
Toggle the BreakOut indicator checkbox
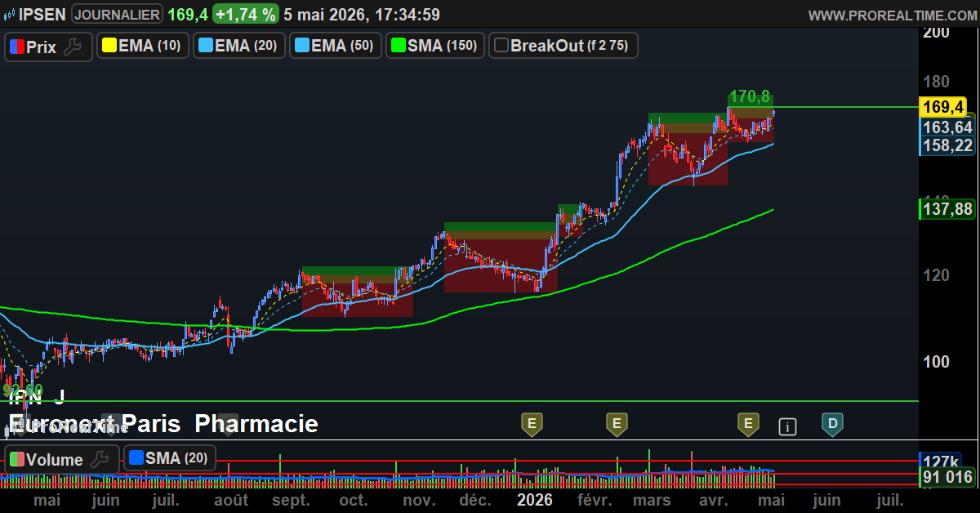pos(501,46)
